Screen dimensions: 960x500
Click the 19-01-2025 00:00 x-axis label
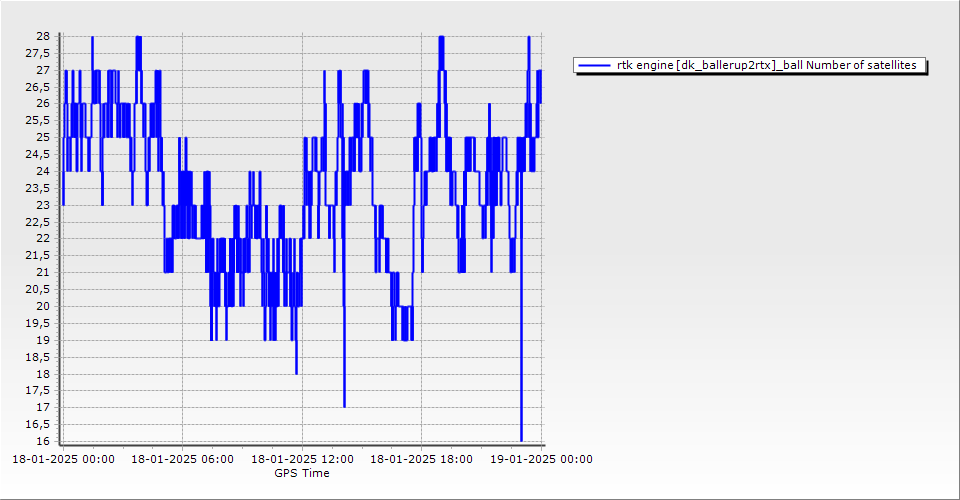coord(541,460)
